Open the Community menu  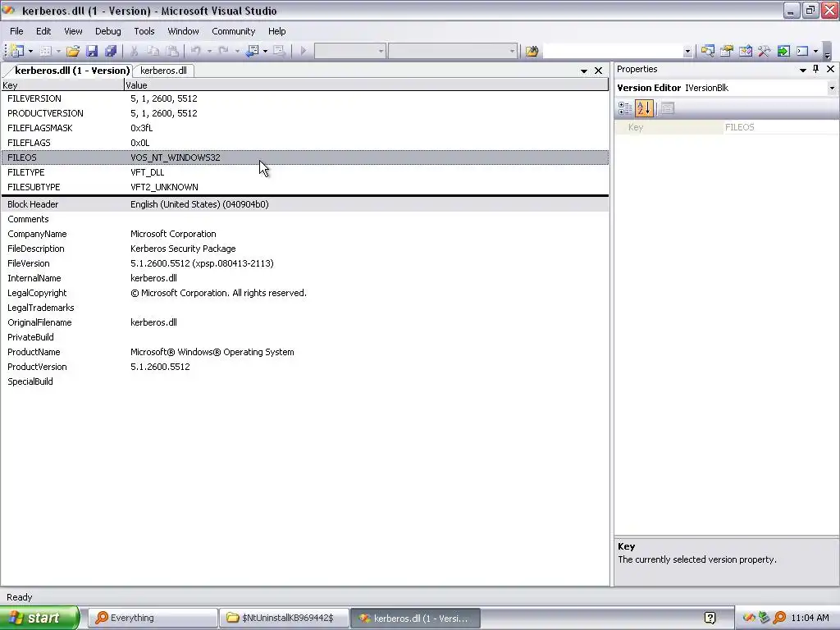click(x=233, y=31)
